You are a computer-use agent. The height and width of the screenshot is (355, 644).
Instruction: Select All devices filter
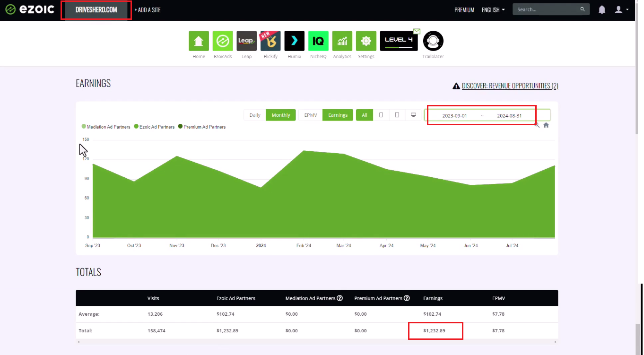pos(365,115)
